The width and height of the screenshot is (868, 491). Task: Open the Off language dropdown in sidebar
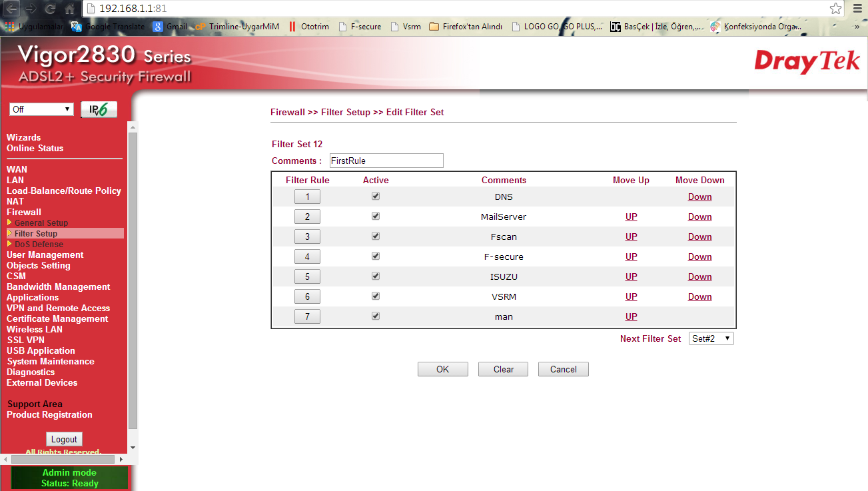point(41,109)
